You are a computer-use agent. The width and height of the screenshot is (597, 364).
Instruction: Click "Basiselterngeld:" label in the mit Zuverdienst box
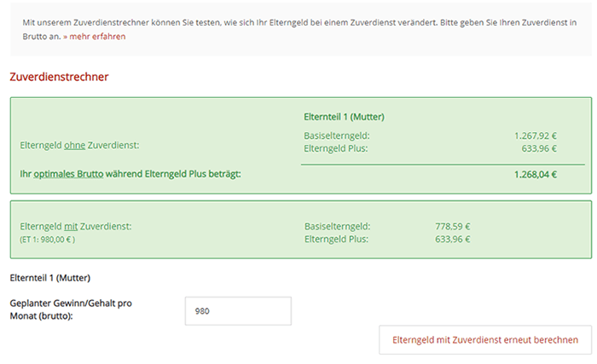336,227
